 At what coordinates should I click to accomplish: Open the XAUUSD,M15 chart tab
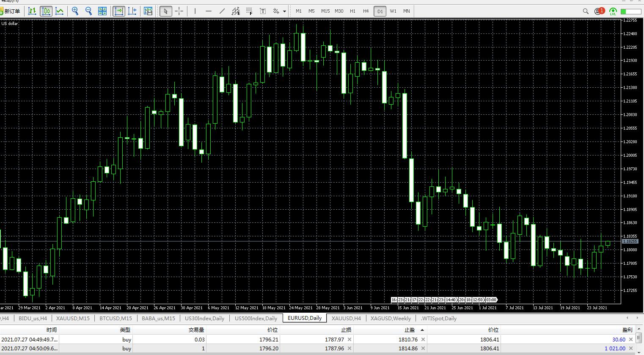tap(73, 318)
